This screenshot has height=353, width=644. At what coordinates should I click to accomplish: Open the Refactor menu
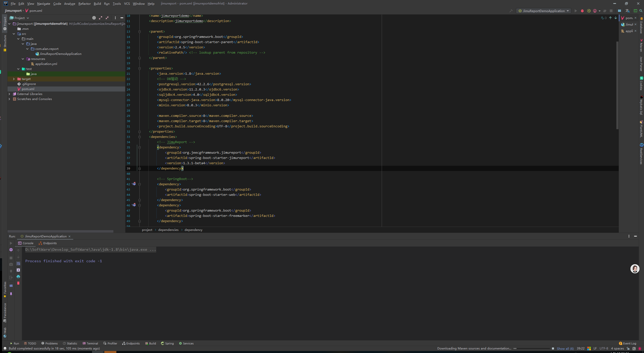click(84, 4)
